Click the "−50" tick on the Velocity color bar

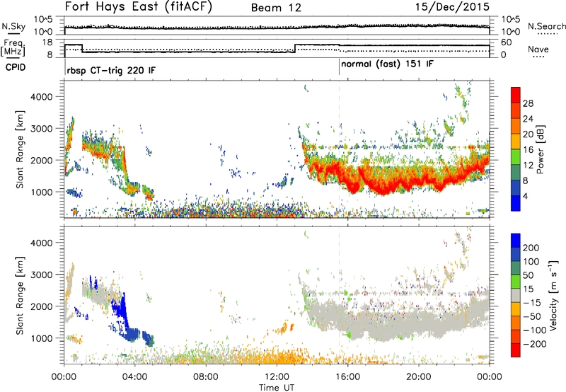tap(532, 316)
